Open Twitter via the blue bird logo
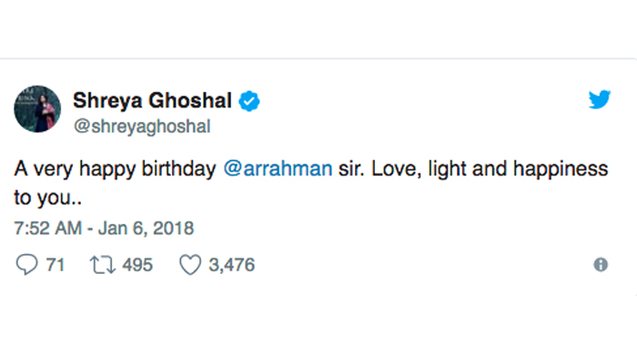 click(x=599, y=101)
